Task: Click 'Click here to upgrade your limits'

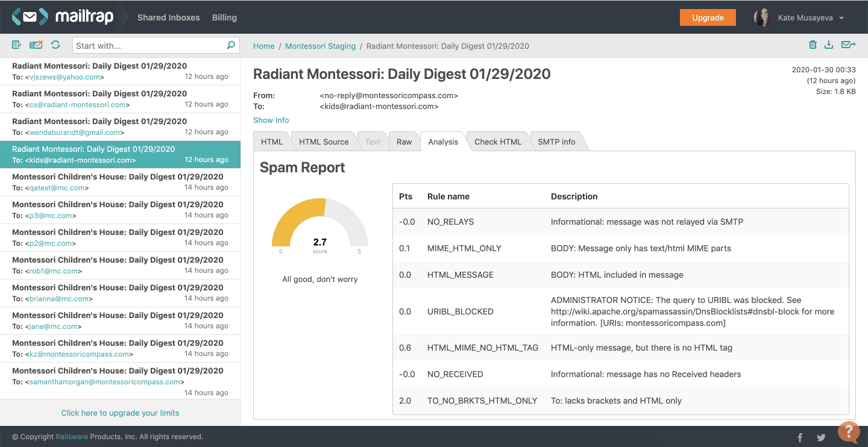Action: click(120, 413)
